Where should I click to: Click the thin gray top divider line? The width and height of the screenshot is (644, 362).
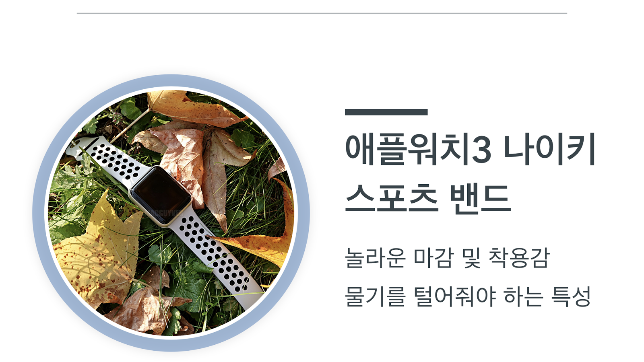click(322, 13)
